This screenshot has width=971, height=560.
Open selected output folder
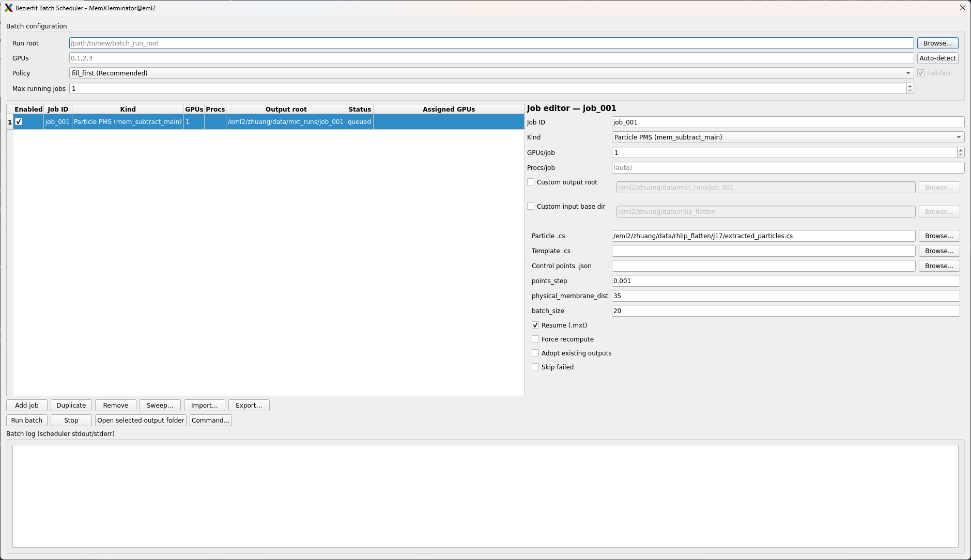pyautogui.click(x=140, y=420)
